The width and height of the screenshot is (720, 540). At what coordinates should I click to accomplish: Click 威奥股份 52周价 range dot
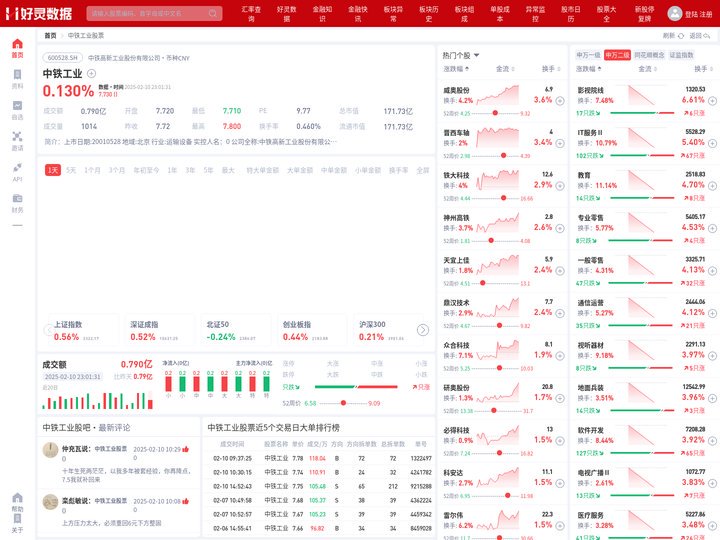pos(495,113)
